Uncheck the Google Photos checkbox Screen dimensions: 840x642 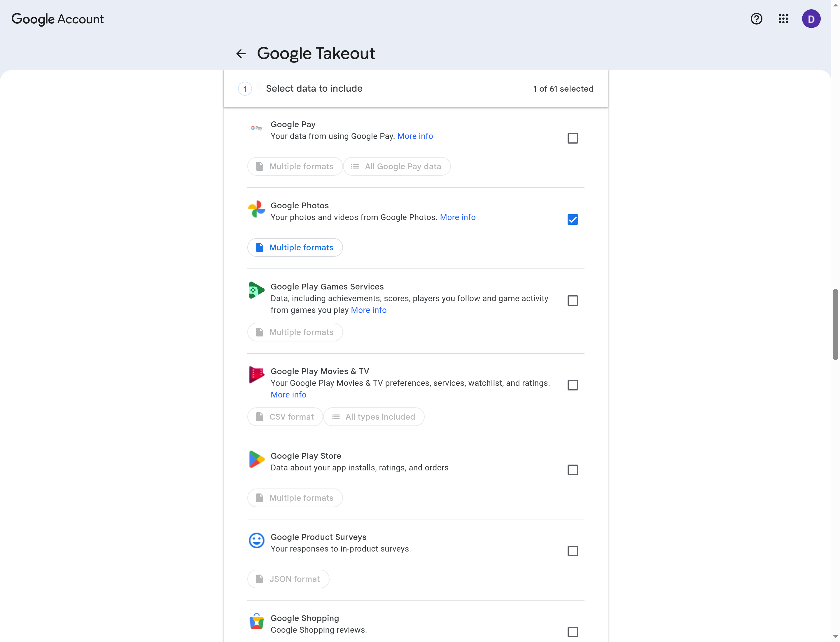click(572, 219)
